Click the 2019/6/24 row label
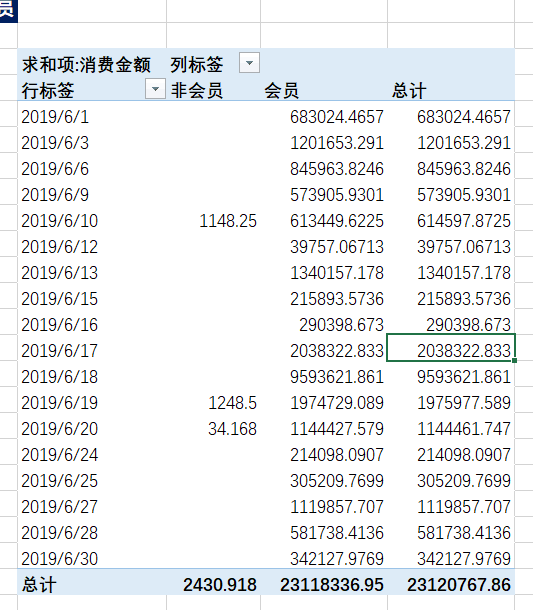This screenshot has width=533, height=610. point(60,455)
